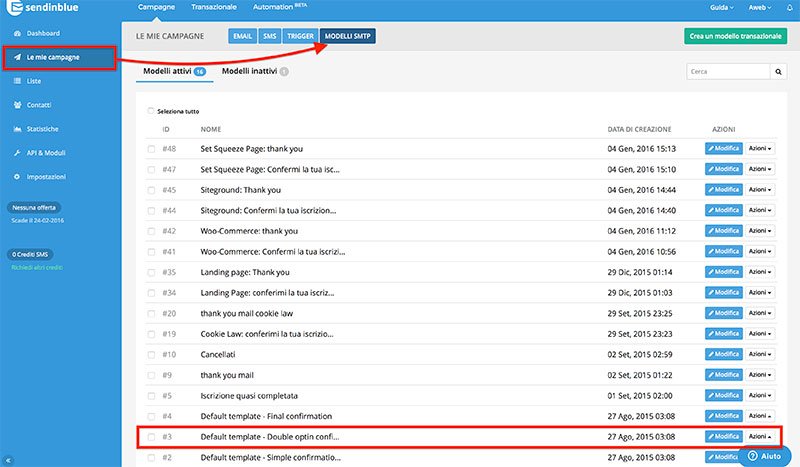Click the MODELLI SMTP button

pos(347,36)
